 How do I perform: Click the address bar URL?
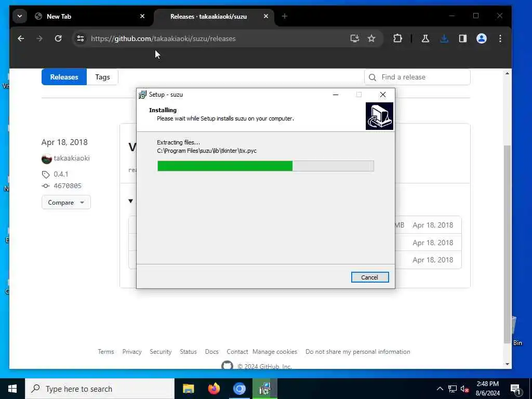tap(163, 38)
